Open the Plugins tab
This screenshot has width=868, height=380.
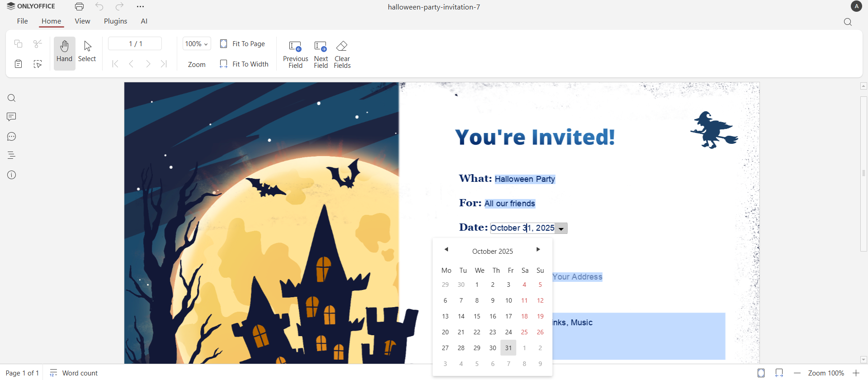pos(115,21)
